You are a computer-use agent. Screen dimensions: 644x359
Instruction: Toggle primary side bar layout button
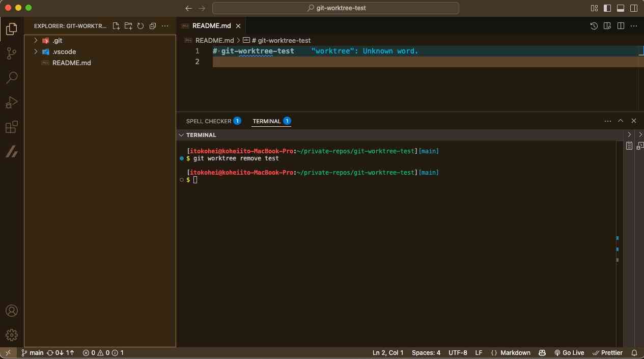[x=607, y=8]
